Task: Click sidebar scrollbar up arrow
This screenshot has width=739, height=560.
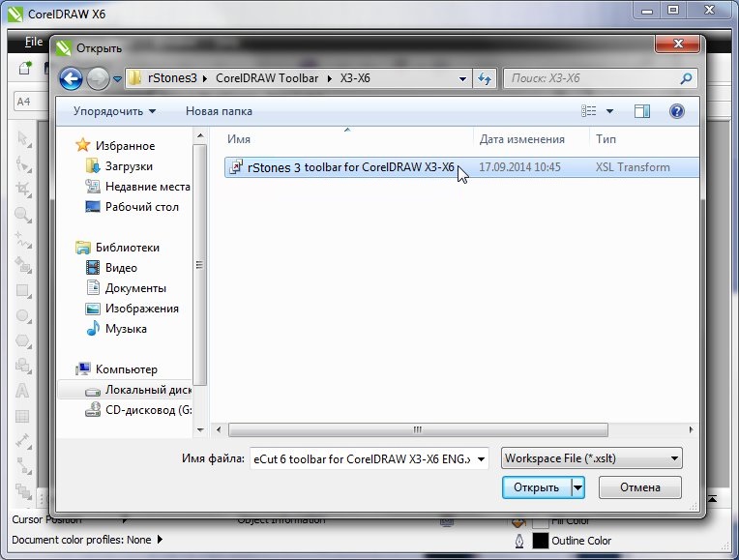Action: click(200, 135)
